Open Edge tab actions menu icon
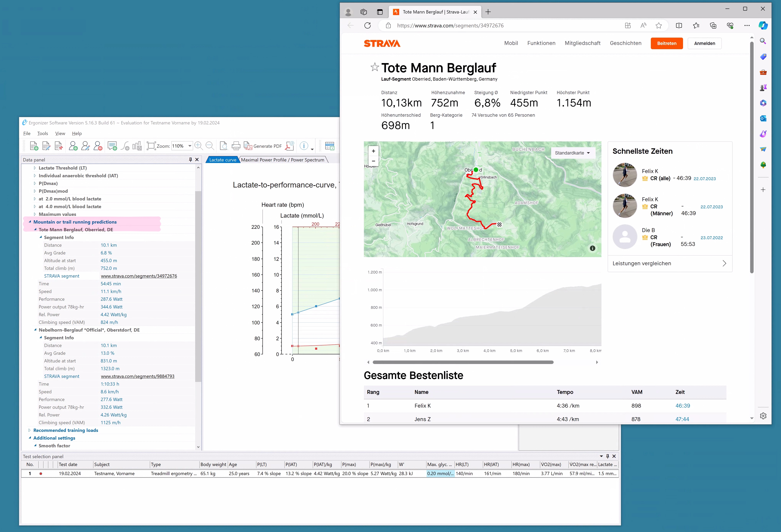Image resolution: width=781 pixels, height=532 pixels. 380,12
